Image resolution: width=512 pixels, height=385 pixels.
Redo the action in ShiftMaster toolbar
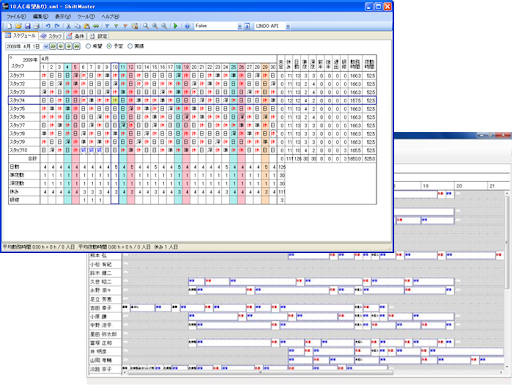(x=57, y=26)
